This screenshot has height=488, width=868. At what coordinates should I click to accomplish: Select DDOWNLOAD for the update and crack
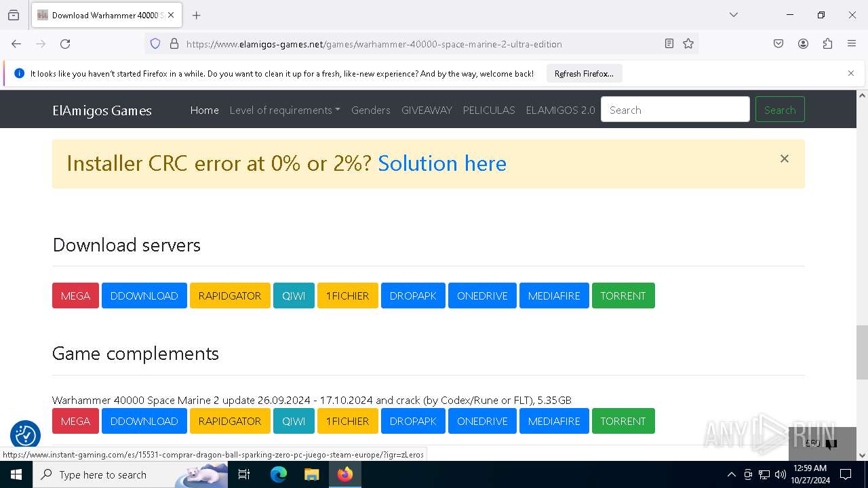tap(144, 421)
